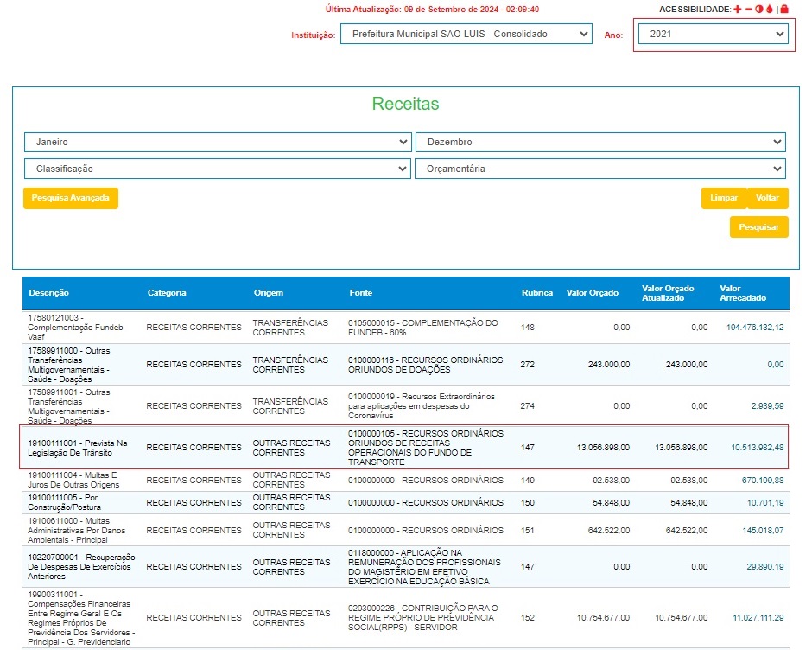The width and height of the screenshot is (812, 650).
Task: Click the Valor Arrecadado column header
Action: tap(742, 293)
